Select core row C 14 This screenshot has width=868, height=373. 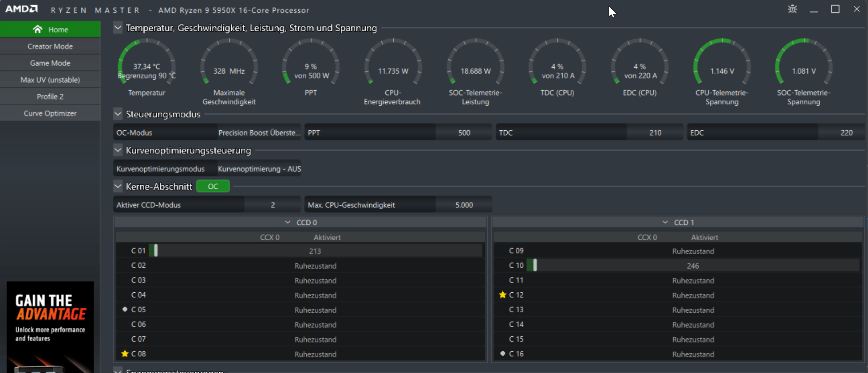(678, 324)
